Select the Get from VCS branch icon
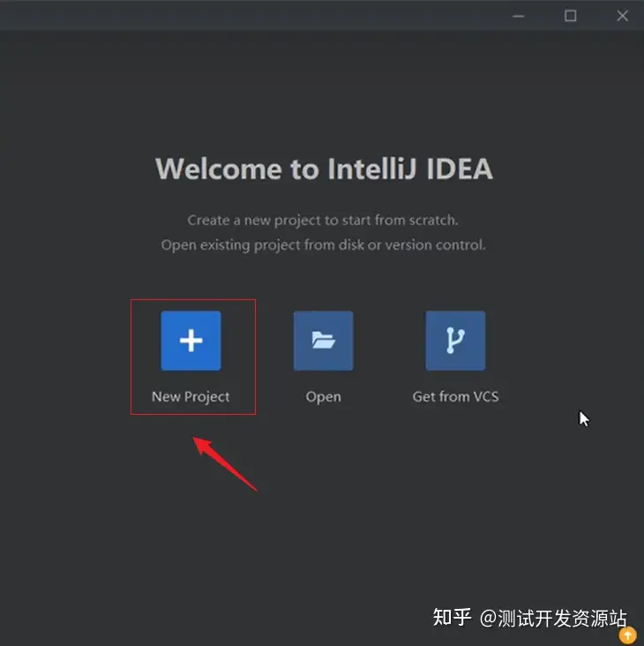This screenshot has height=646, width=644. pyautogui.click(x=455, y=341)
